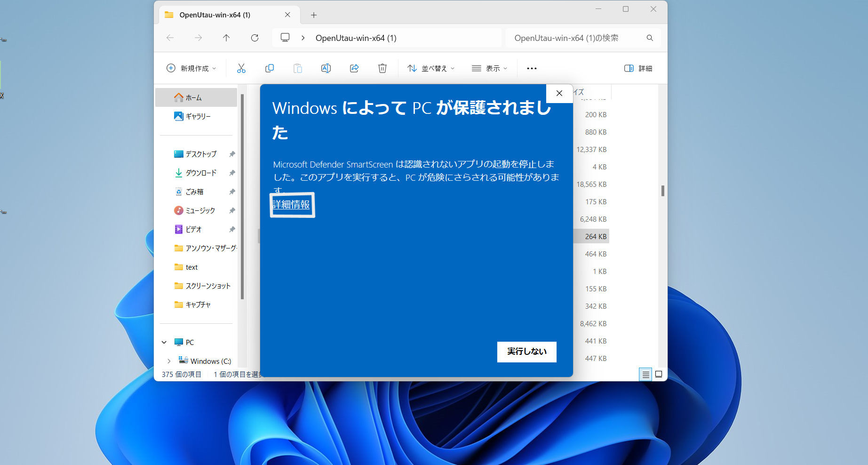Screen dimensions: 868x465
Task: Open the 表示 view dropdown
Action: click(x=489, y=68)
